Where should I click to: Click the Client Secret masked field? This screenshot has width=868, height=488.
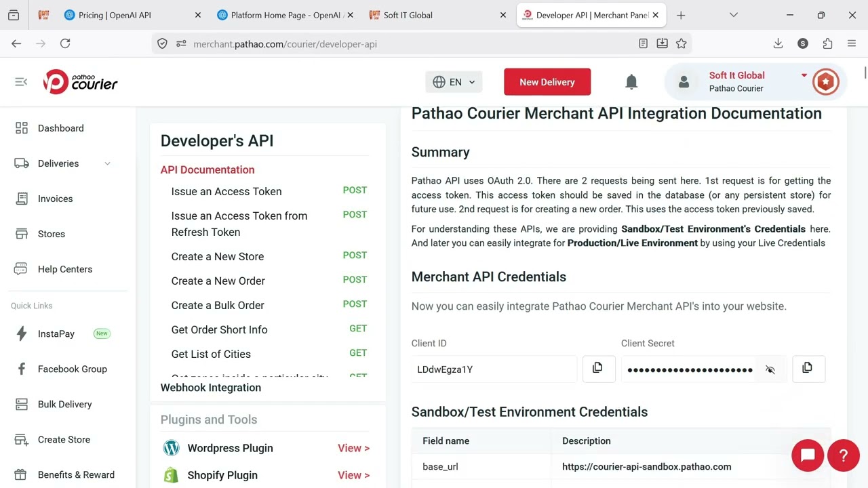pos(689,369)
